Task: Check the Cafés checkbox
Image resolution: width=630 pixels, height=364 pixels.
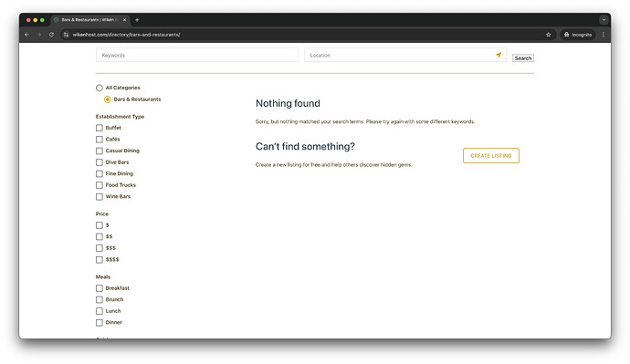Action: 100,140
